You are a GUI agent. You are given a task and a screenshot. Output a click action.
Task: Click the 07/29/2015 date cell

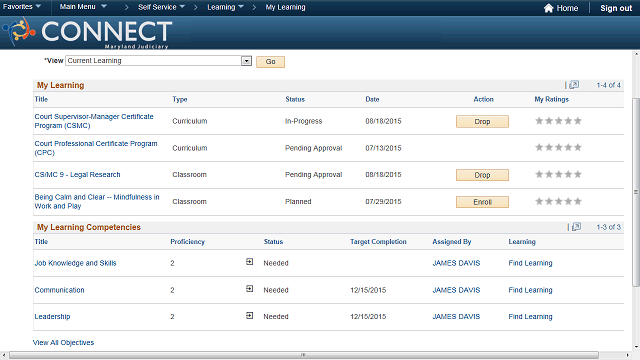click(x=383, y=202)
